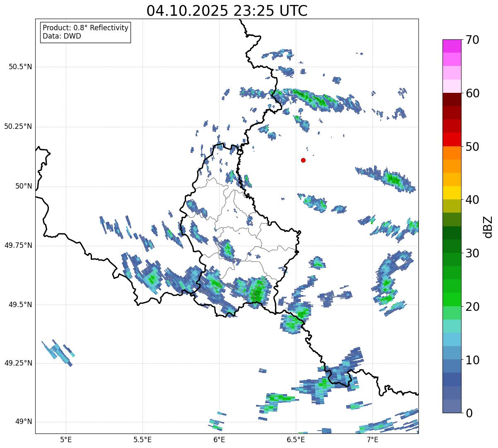The height and width of the screenshot is (448, 498).
Task: Click the bright red colorbar segment above 50
Action: coord(452,139)
